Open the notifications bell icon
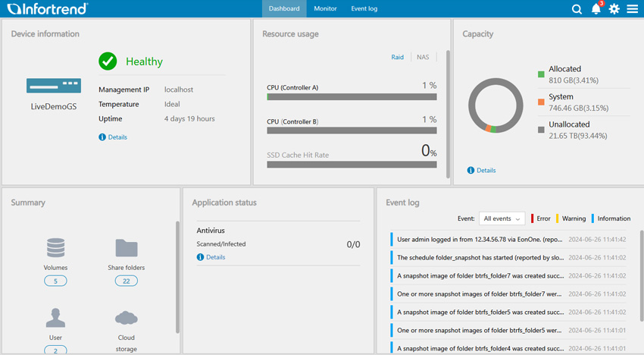 click(596, 8)
